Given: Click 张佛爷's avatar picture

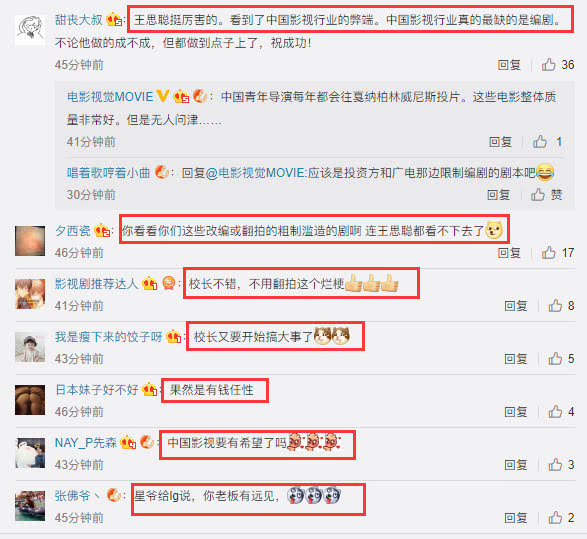Looking at the screenshot, I should point(30,506).
